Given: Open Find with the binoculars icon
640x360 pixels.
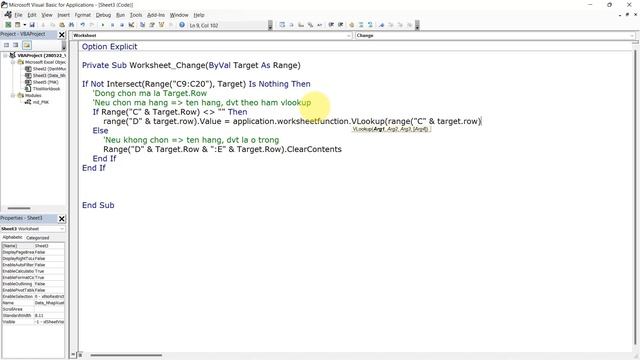Looking at the screenshot, I should (x=71, y=25).
